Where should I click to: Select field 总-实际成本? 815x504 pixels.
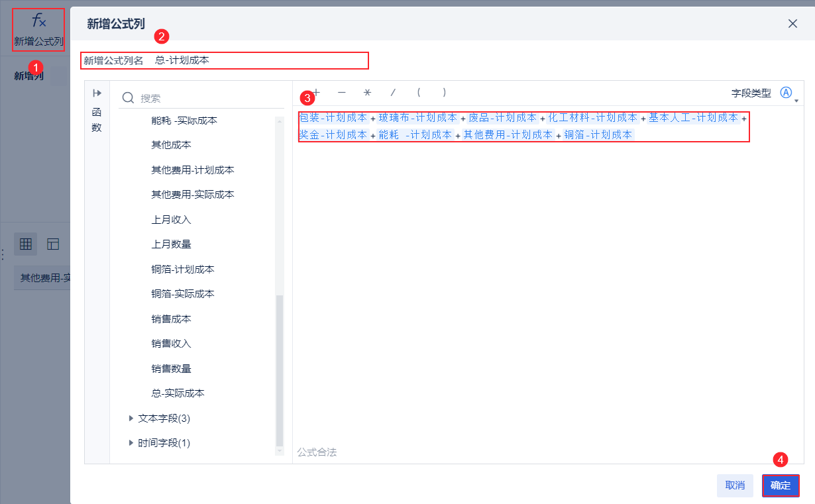click(x=178, y=393)
